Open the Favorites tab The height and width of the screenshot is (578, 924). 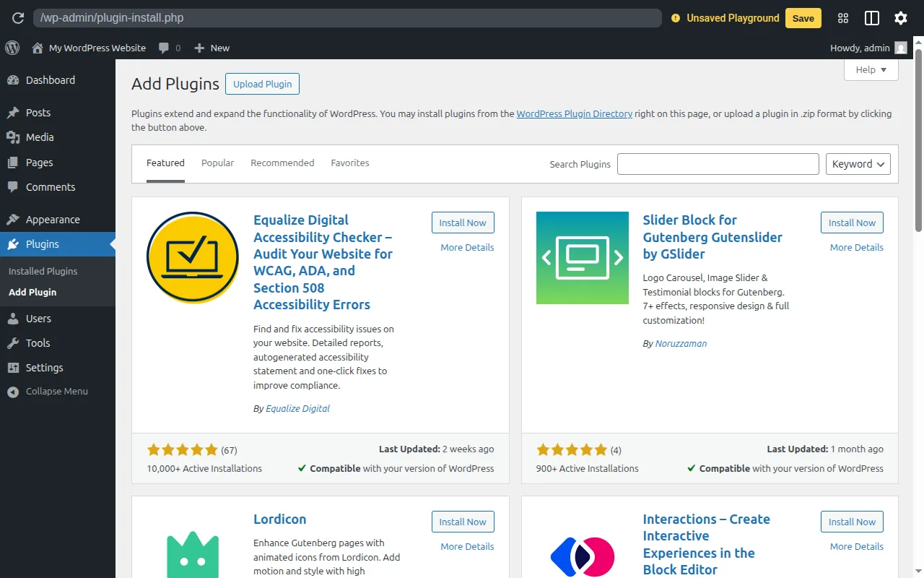pyautogui.click(x=350, y=163)
